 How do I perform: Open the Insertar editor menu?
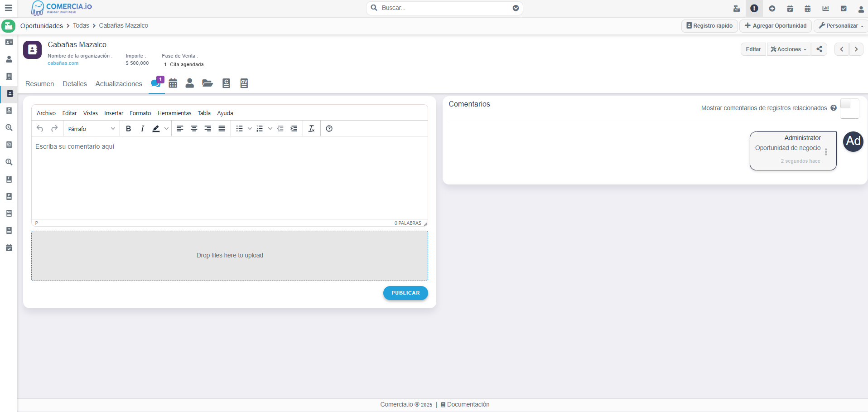[114, 113]
